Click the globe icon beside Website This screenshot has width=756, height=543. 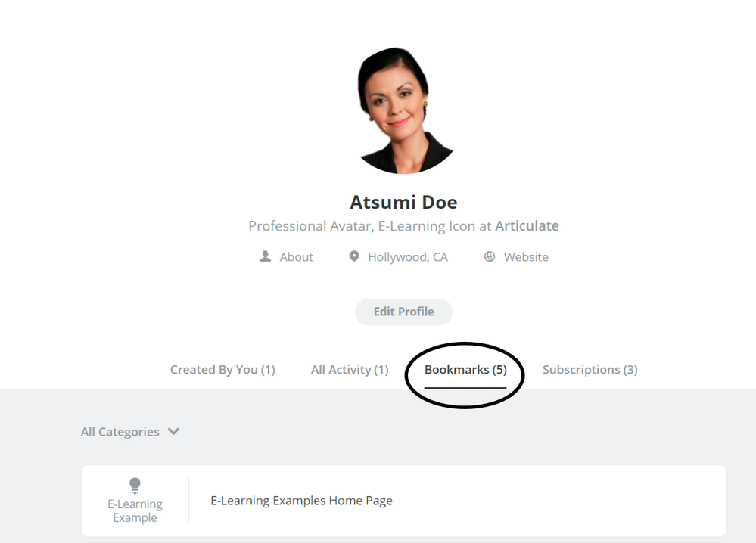(490, 257)
